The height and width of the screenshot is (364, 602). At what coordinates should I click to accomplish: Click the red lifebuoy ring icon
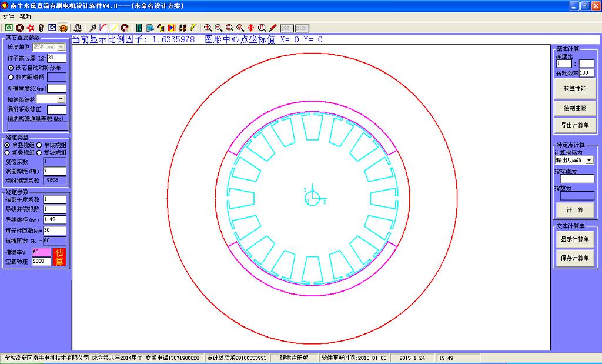pyautogui.click(x=19, y=28)
